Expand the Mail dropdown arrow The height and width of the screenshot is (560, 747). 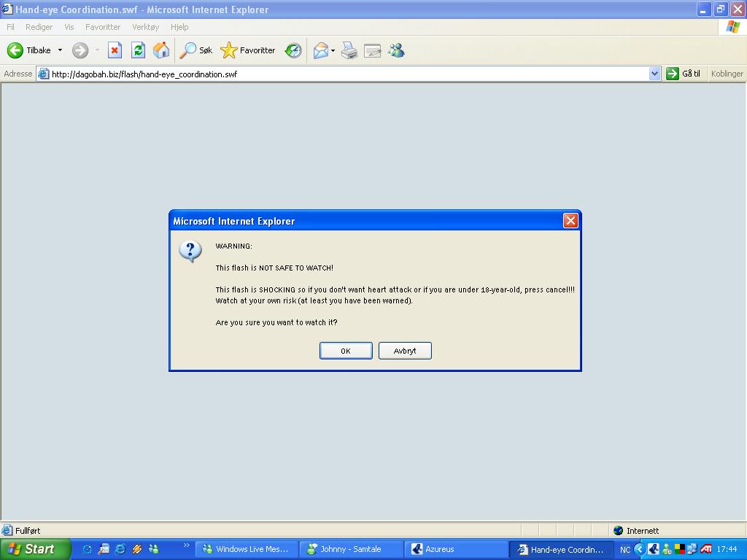coord(333,50)
